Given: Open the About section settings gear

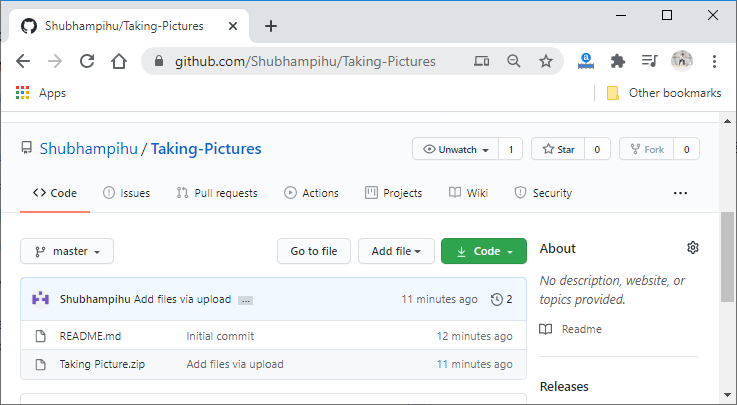Looking at the screenshot, I should (693, 248).
